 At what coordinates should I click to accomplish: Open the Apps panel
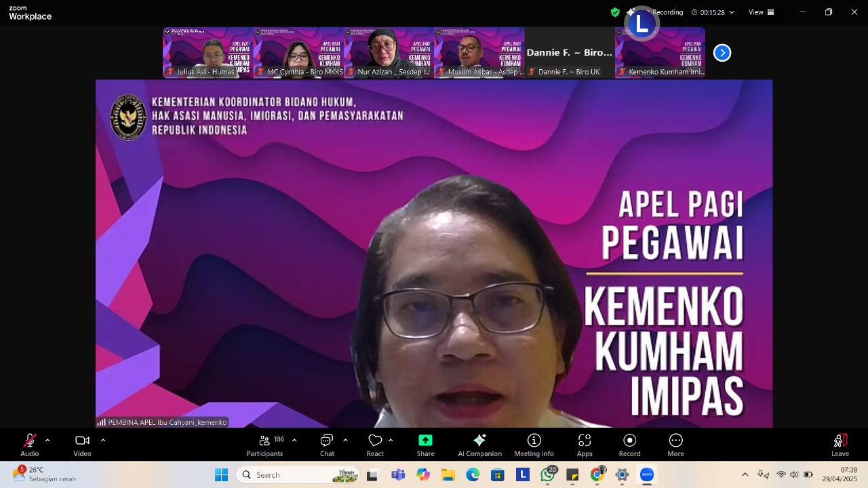585,444
